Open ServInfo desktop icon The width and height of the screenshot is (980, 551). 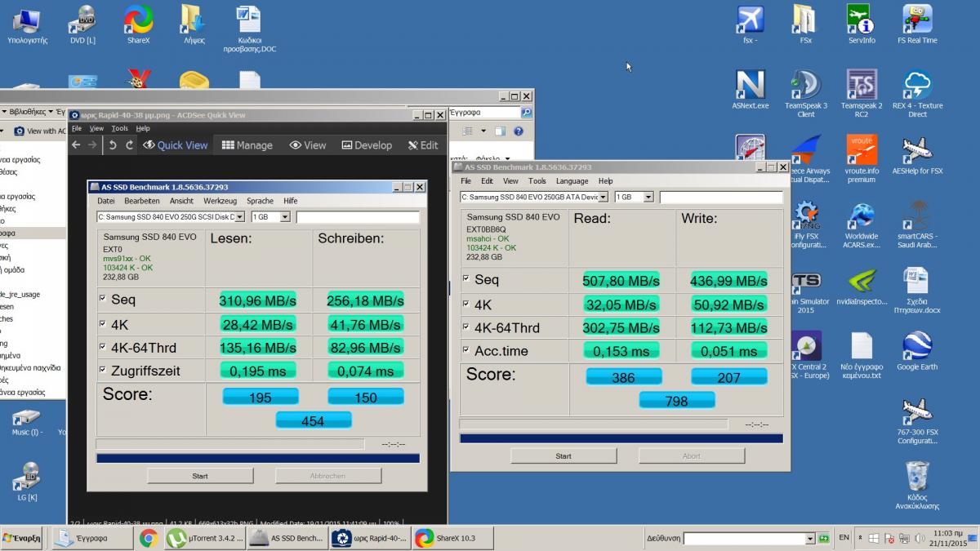862,24
